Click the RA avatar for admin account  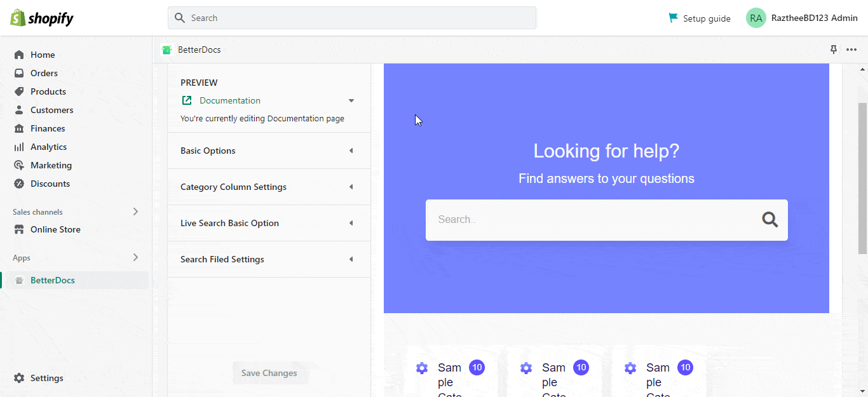tap(756, 18)
